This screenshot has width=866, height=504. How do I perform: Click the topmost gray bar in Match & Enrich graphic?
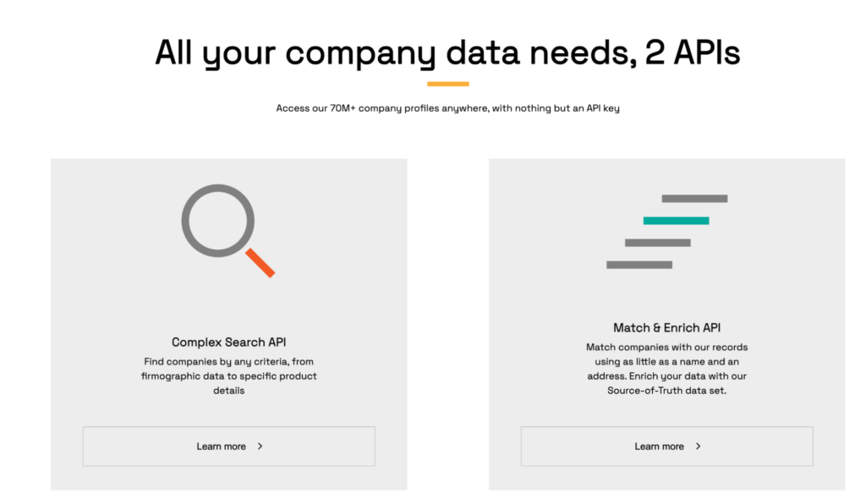pyautogui.click(x=693, y=198)
